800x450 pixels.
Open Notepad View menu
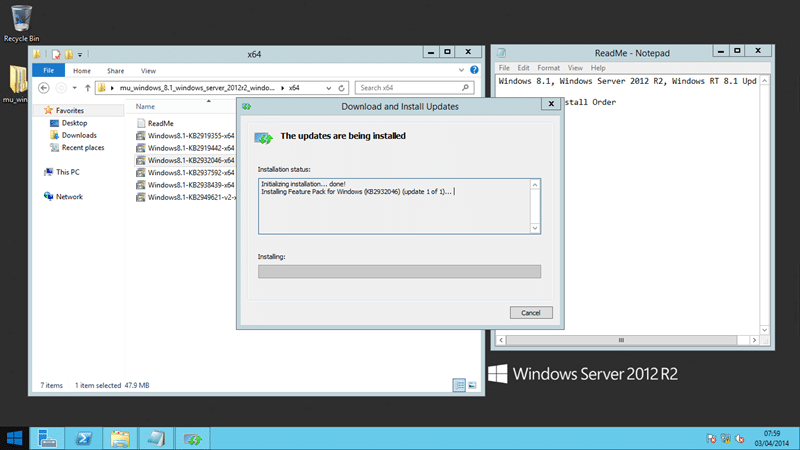click(x=575, y=68)
